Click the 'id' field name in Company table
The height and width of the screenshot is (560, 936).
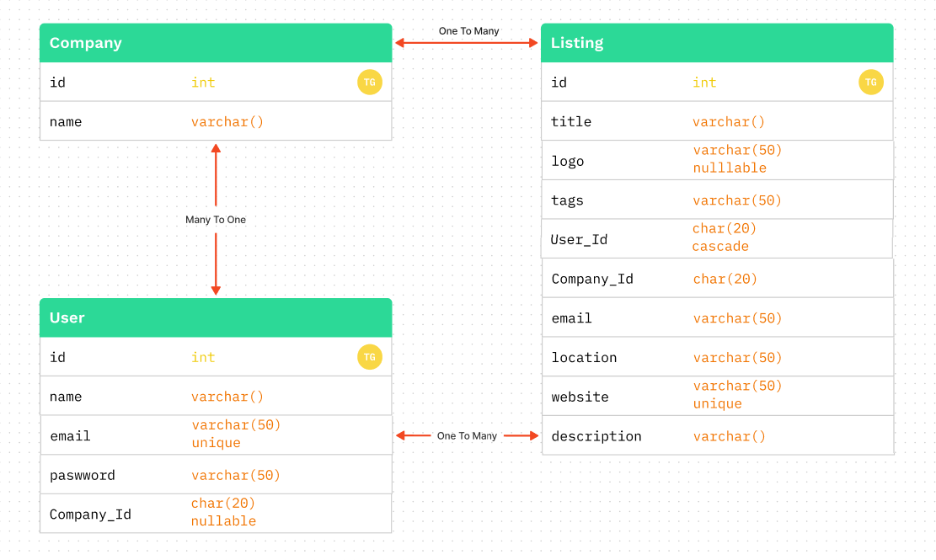57,83
